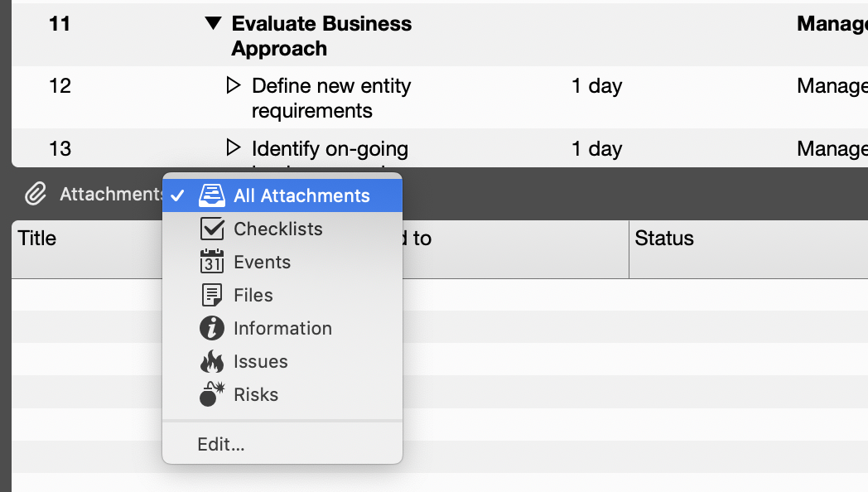Click the Title column header

click(x=38, y=239)
